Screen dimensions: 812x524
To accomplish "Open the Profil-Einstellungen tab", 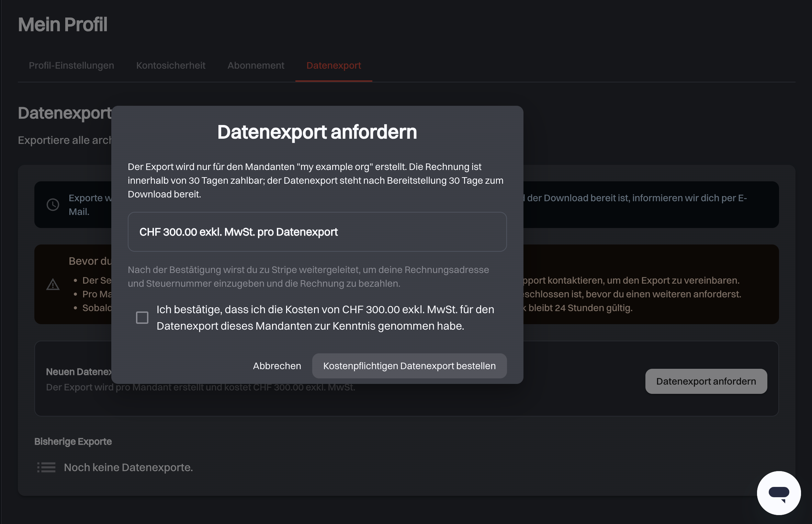I will pyautogui.click(x=71, y=65).
